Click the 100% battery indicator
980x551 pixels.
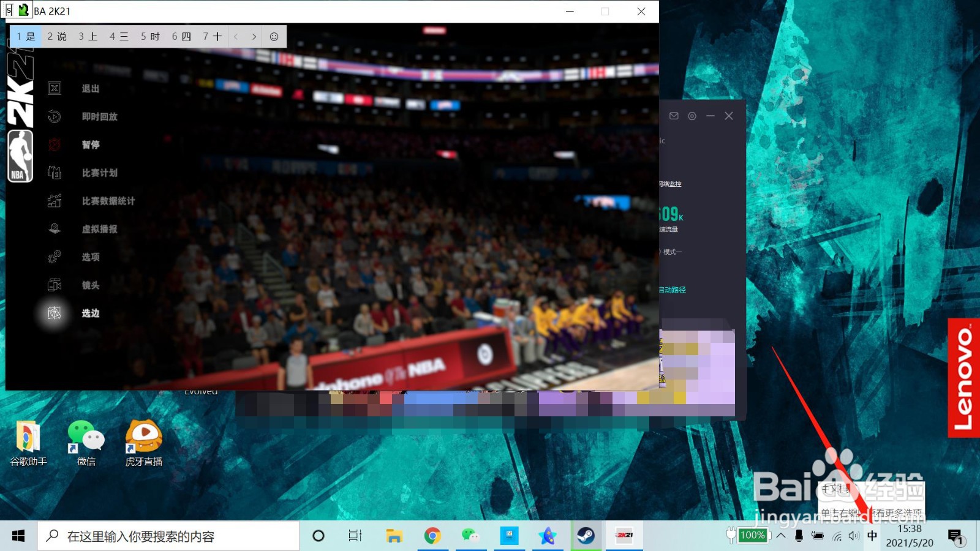752,535
